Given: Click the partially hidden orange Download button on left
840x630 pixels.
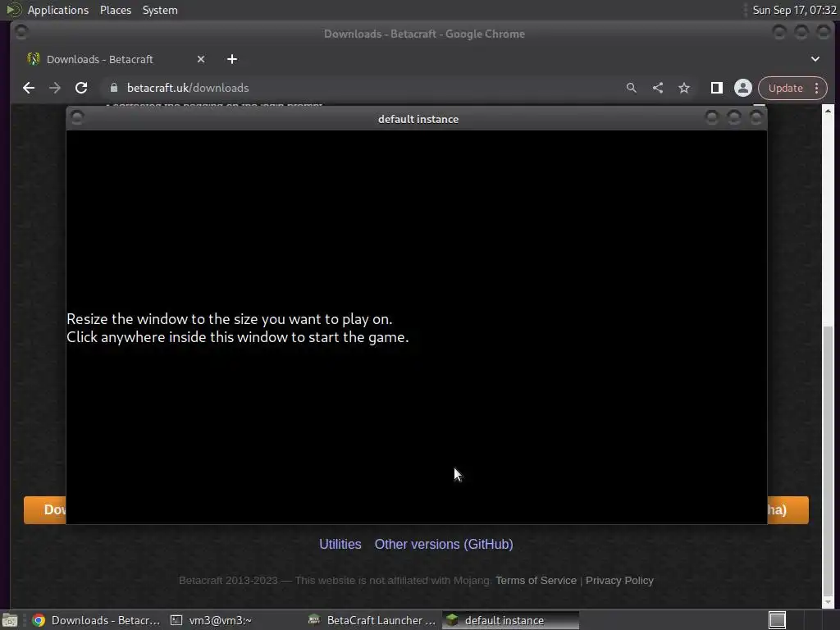Looking at the screenshot, I should click(45, 510).
